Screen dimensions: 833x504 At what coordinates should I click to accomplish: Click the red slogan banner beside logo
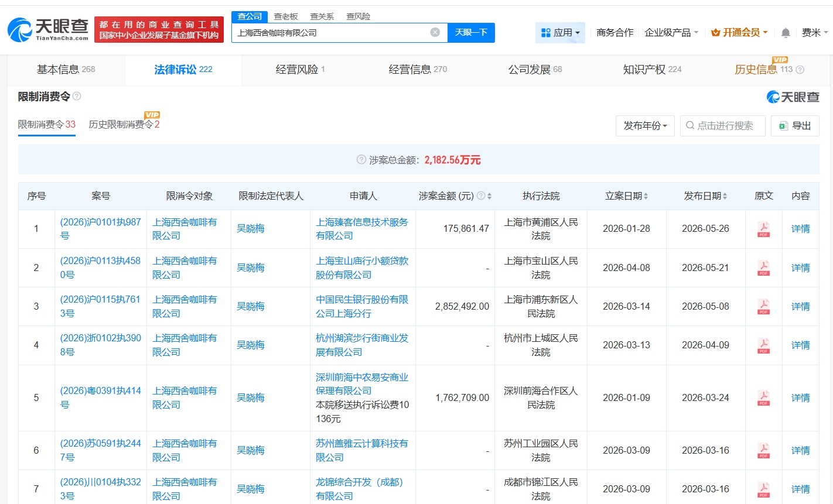159,30
